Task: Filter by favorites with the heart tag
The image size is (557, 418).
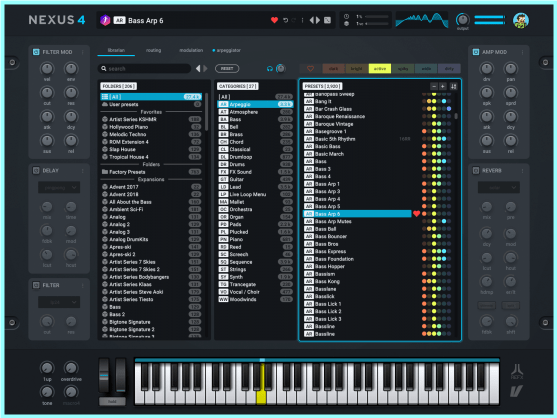Action: click(310, 69)
